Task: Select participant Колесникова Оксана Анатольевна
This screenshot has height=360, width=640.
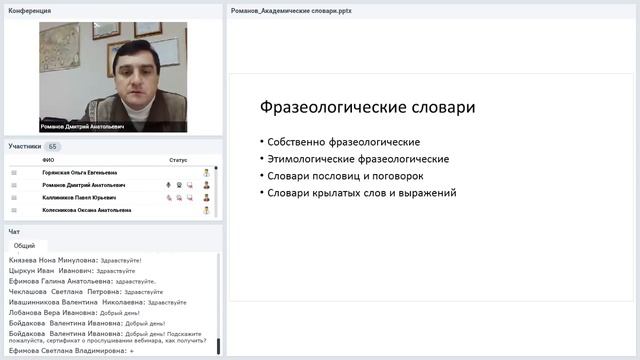Action: 87,210
